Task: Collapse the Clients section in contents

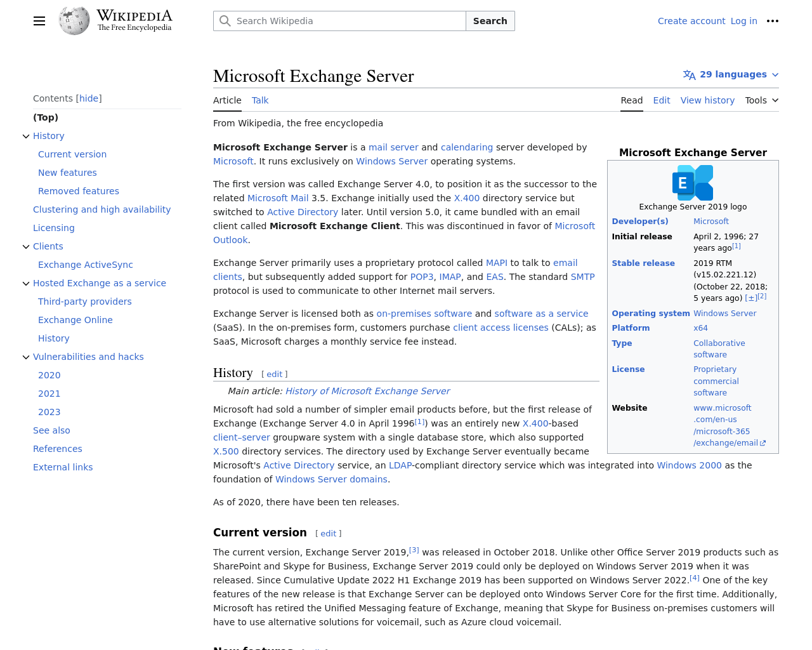Action: point(26,247)
